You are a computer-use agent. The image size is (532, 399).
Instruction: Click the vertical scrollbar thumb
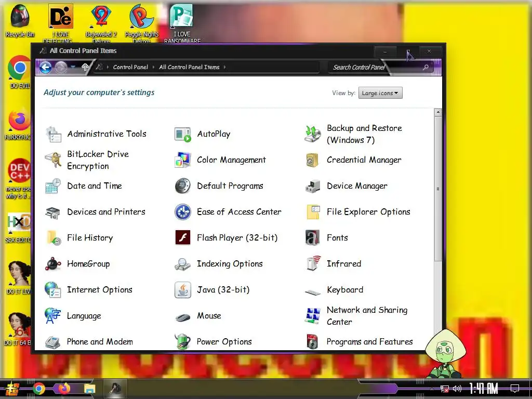pyautogui.click(x=438, y=189)
